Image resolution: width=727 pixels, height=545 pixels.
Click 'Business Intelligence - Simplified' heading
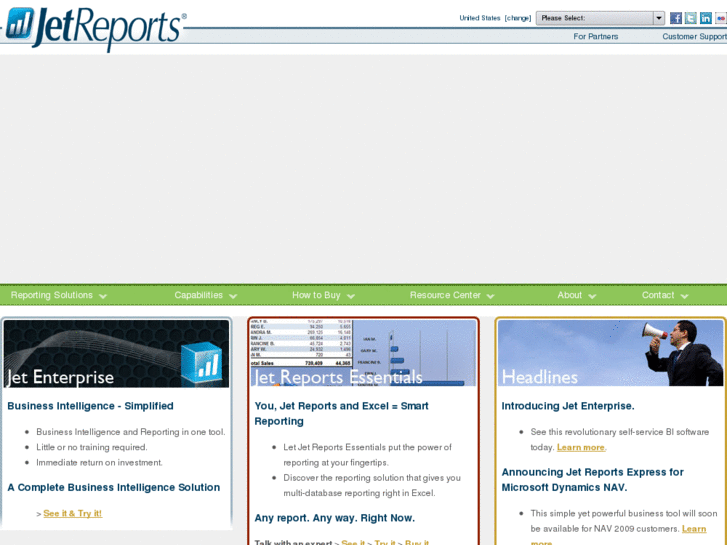(90, 406)
